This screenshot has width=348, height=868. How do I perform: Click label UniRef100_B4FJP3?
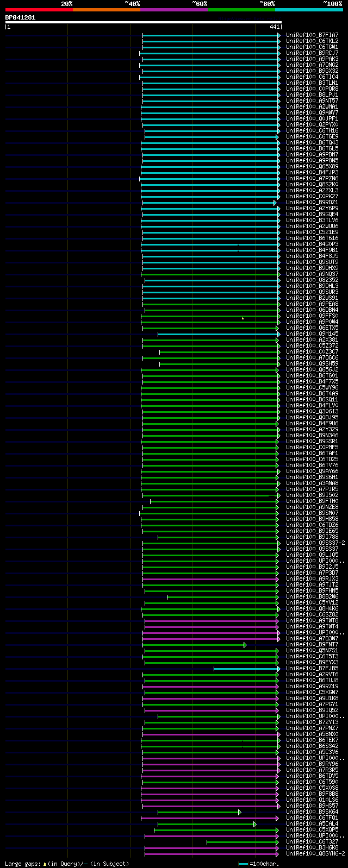pyautogui.click(x=312, y=172)
